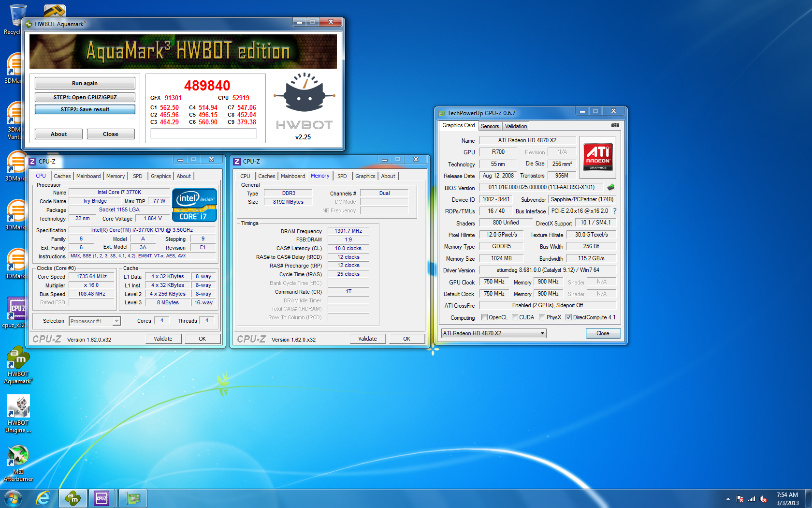Open the 3DMark Vantage desktop shortcut
812x508 pixels.
14,121
